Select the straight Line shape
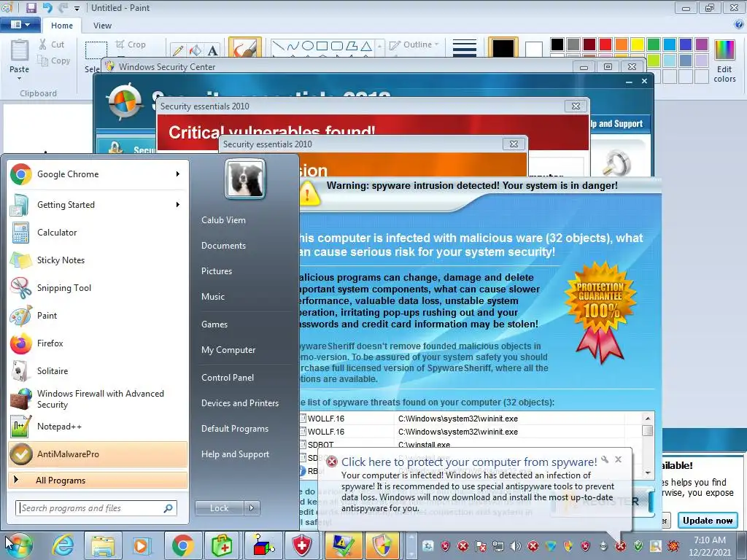Viewport: 747px width, 560px height. click(x=278, y=46)
